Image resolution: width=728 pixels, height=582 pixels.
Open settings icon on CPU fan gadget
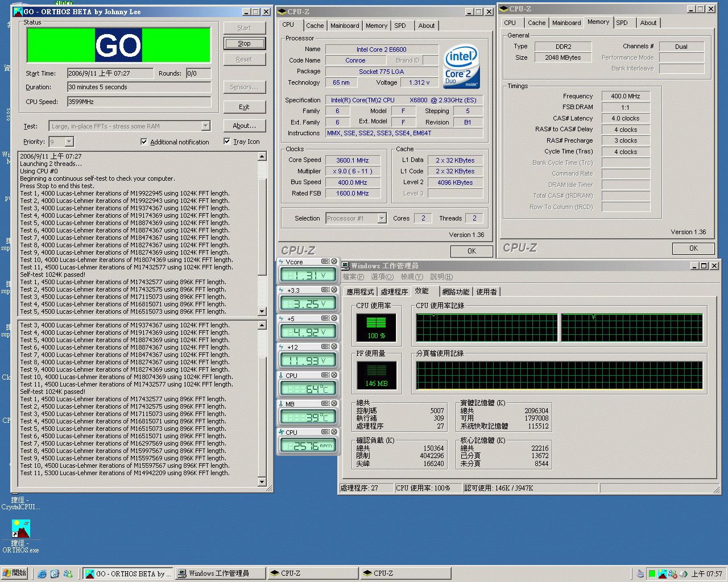point(325,432)
